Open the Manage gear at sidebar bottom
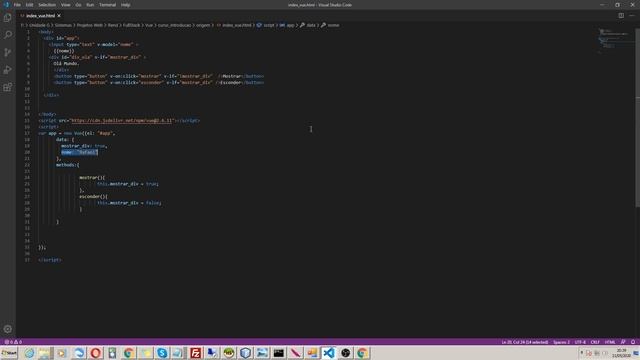Viewport: 640px width, 360px height. point(8,329)
